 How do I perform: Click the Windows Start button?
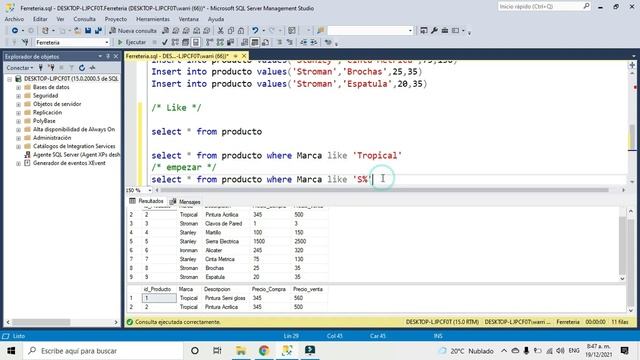[x=11, y=351]
